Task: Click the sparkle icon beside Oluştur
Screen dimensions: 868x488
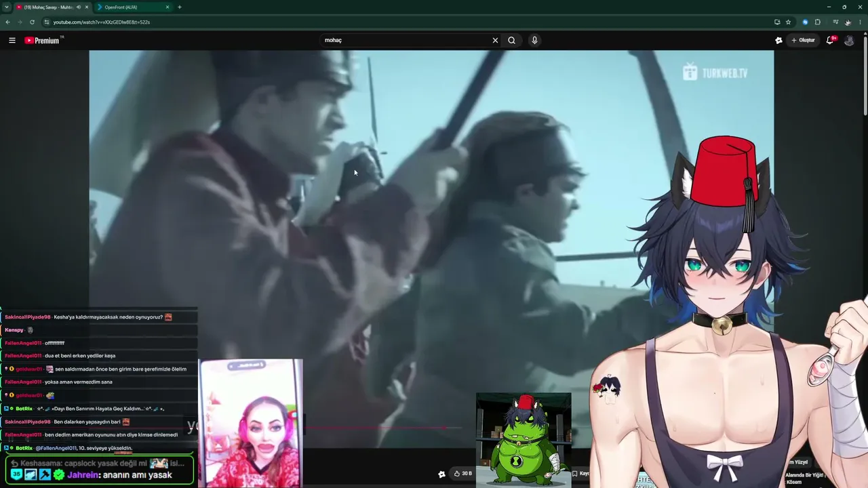Action: (778, 41)
